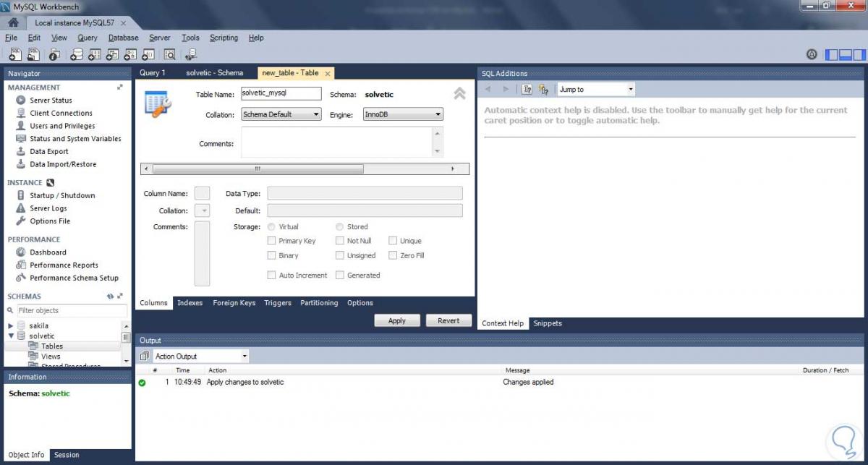Check the Auto Increment checkbox
This screenshot has width=868, height=465.
click(271, 275)
